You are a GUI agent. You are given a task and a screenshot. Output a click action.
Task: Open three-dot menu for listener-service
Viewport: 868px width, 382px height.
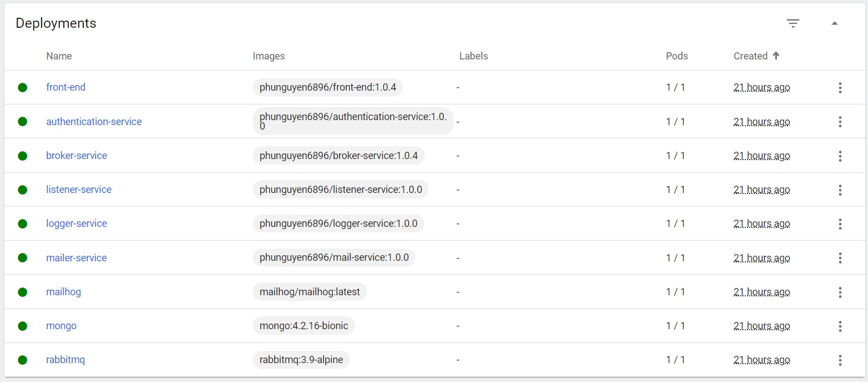coord(840,190)
